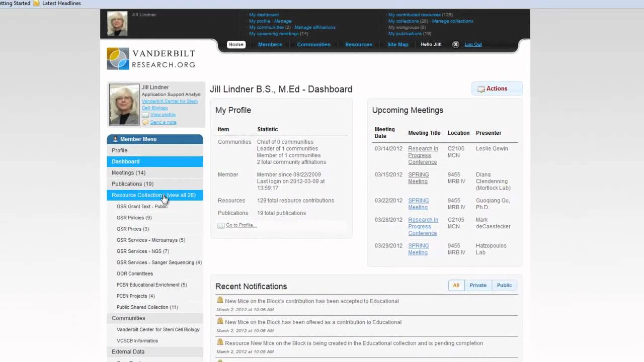Filter notifications by Public
Screen dimensions: 644x362
tap(504, 285)
